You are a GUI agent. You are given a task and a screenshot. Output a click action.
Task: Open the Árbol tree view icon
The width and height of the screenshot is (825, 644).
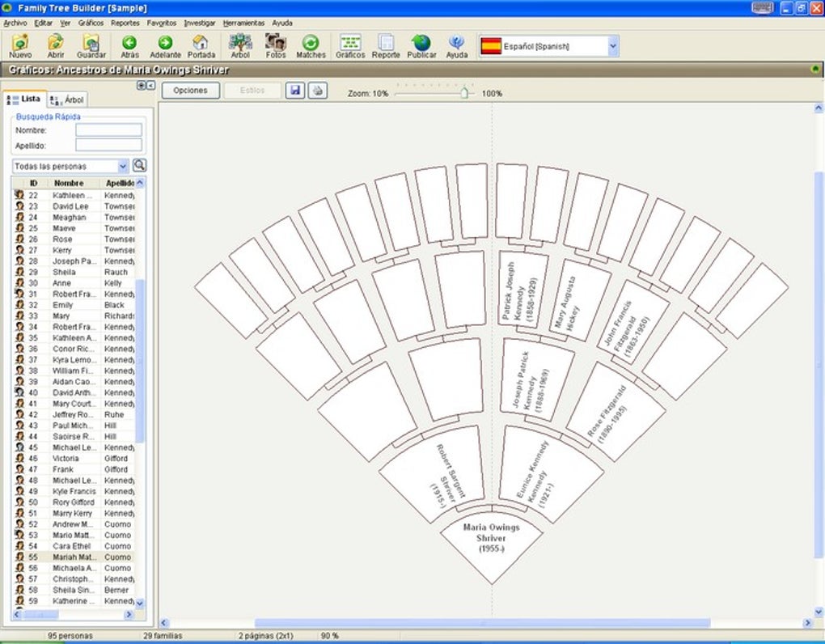[x=240, y=46]
